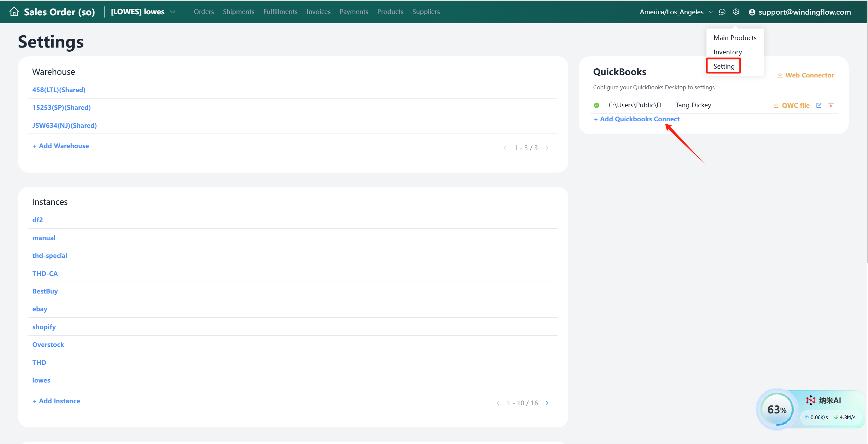Open the Fulfillments menu
The height and width of the screenshot is (444, 868).
pos(280,12)
